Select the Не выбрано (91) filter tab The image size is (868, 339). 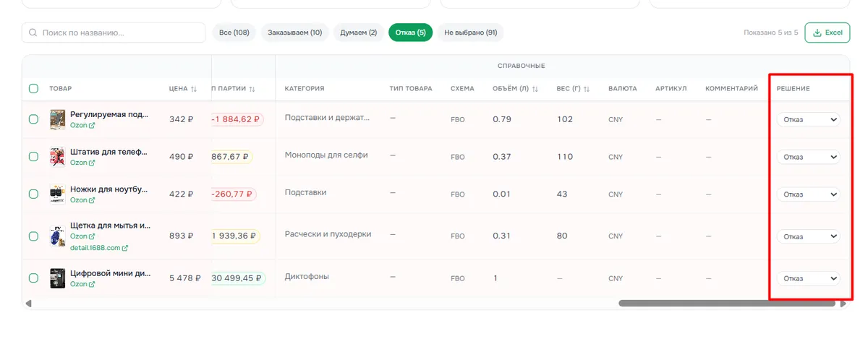tap(471, 33)
